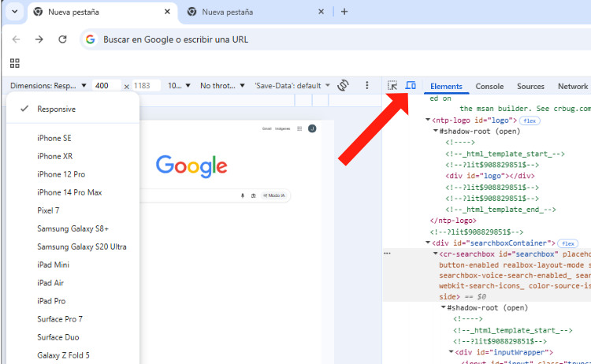This screenshot has width=591, height=364.
Task: Edit the height field showing 1183
Action: [147, 86]
